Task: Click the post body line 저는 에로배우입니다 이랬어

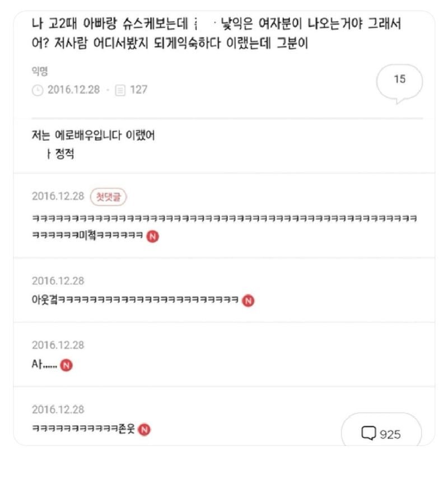Action: (93, 136)
